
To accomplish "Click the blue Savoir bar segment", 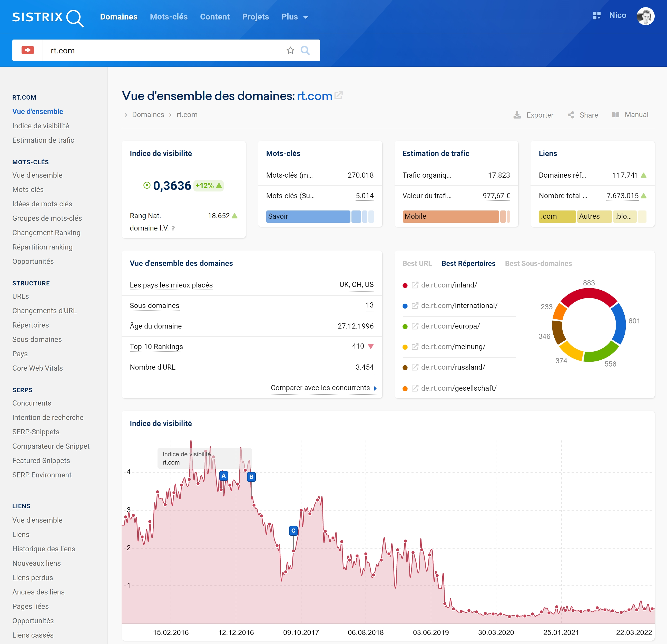I will (x=308, y=216).
